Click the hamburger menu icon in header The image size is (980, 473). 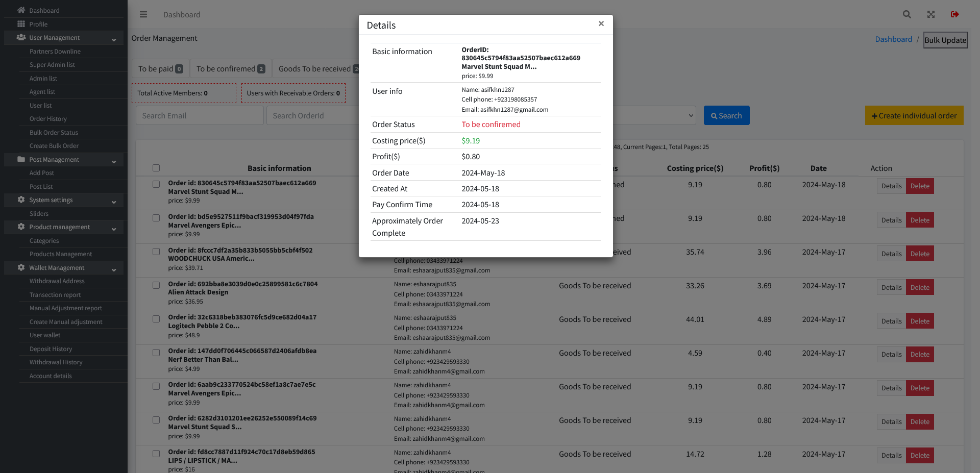pyautogui.click(x=143, y=14)
